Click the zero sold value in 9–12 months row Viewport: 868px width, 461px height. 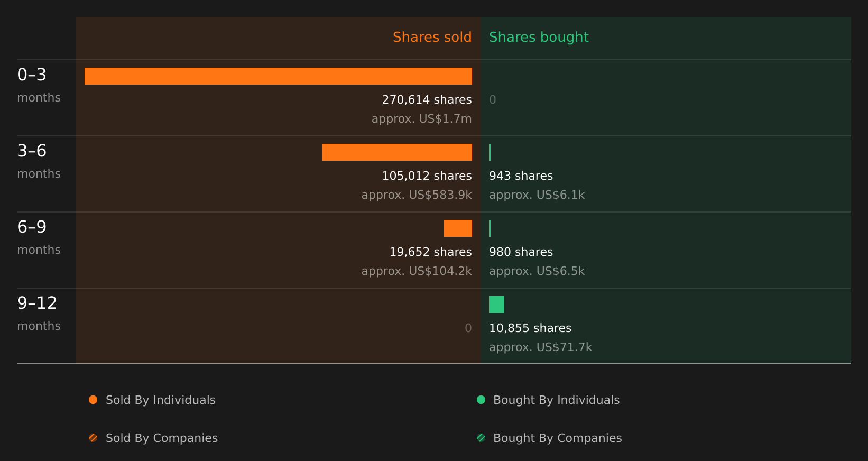[x=468, y=328]
